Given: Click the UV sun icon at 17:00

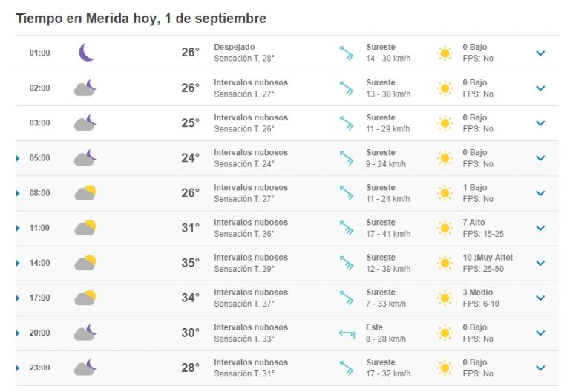Looking at the screenshot, I should tap(445, 298).
